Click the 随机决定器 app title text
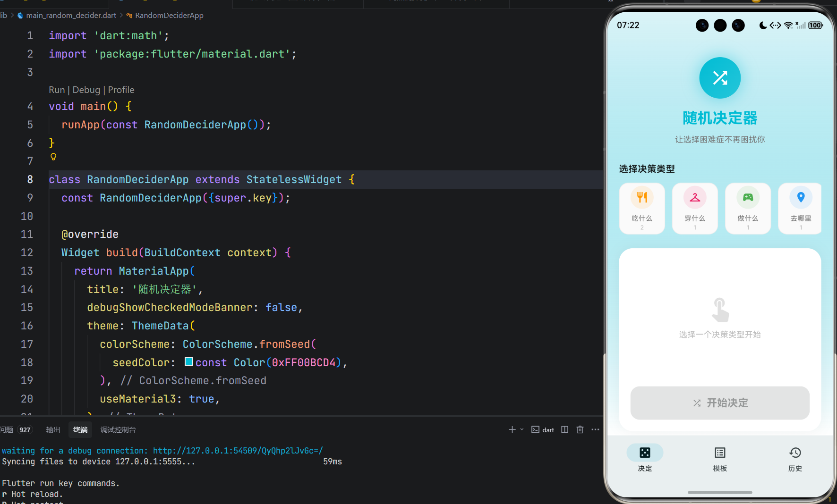Screen dimensions: 837x504 point(720,118)
